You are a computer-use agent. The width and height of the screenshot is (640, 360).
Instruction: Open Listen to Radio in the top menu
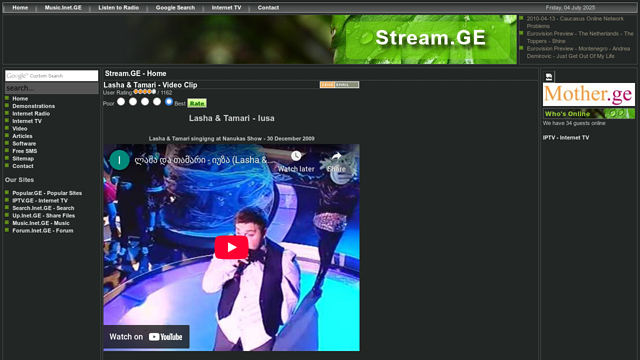[x=118, y=7]
